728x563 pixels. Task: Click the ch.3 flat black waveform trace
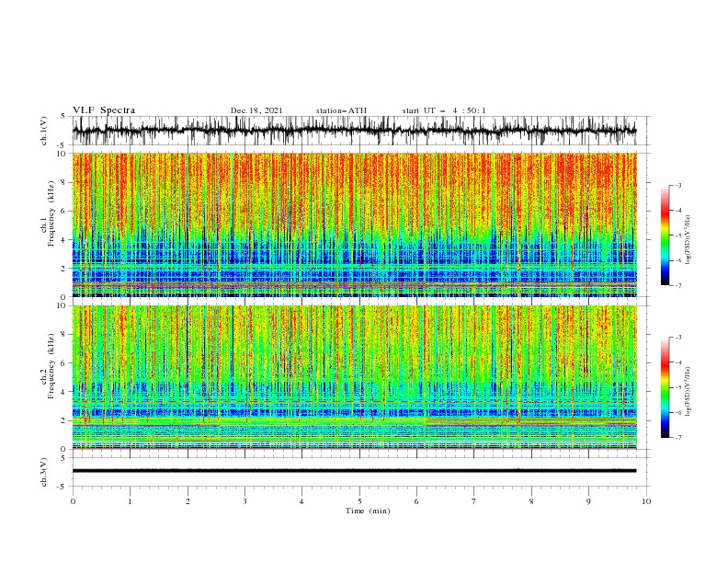click(354, 471)
